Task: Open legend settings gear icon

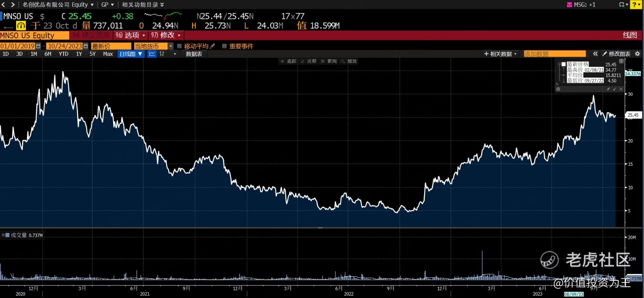Action: 558,89
